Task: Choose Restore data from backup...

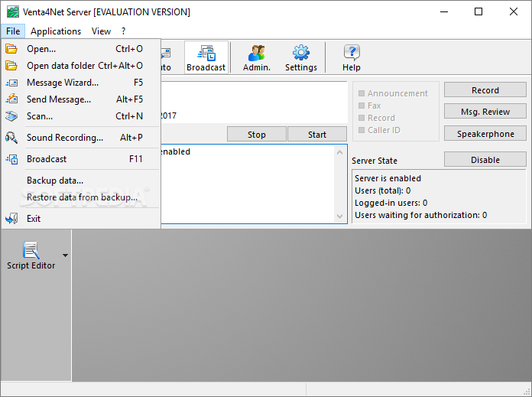Action: [81, 197]
